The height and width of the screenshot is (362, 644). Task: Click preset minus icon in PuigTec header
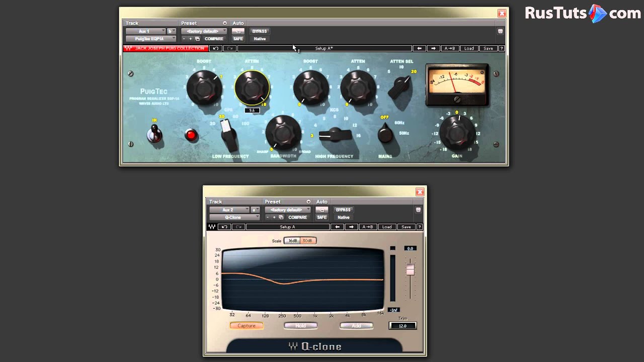coord(184,39)
